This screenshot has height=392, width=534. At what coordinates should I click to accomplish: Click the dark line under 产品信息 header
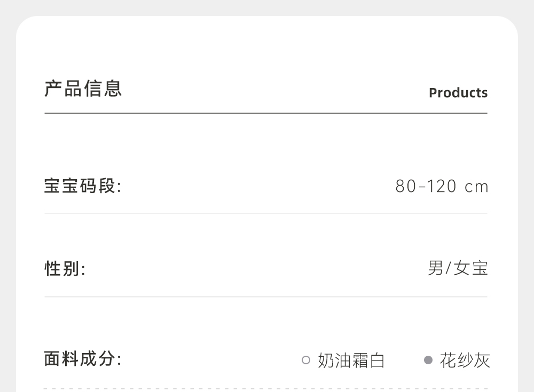pyautogui.click(x=266, y=113)
